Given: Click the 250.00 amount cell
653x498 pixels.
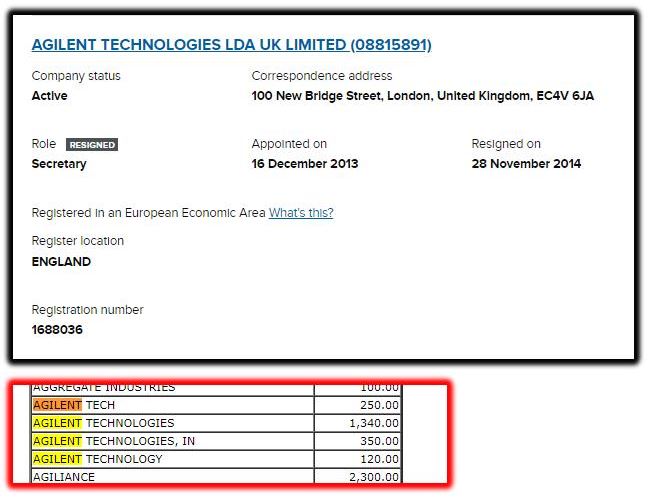Looking at the screenshot, I should coord(357,405).
